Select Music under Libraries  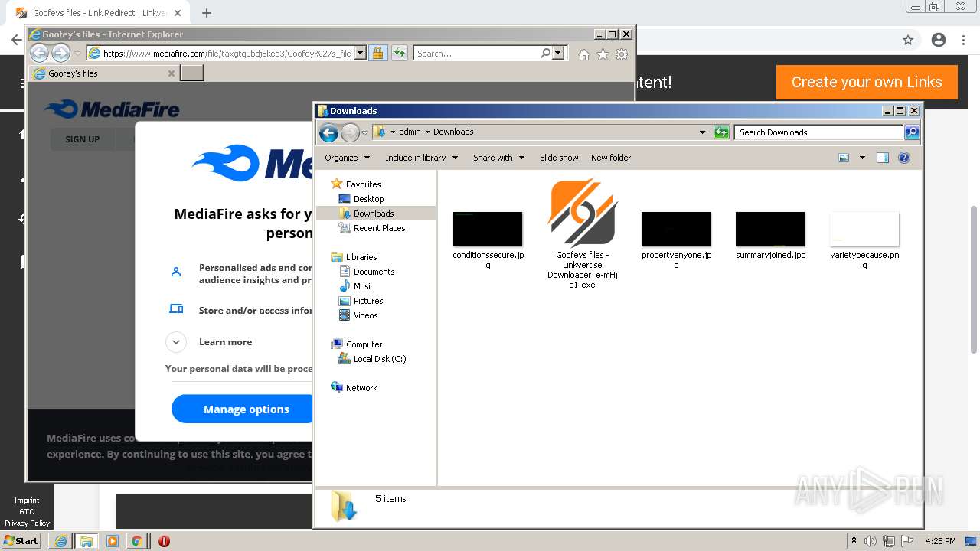[x=364, y=286]
